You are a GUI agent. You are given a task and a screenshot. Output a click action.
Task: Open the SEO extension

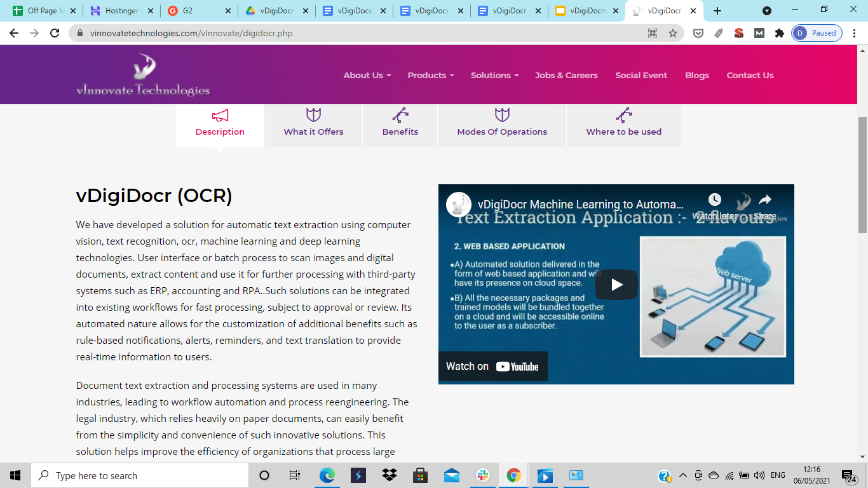pyautogui.click(x=739, y=33)
